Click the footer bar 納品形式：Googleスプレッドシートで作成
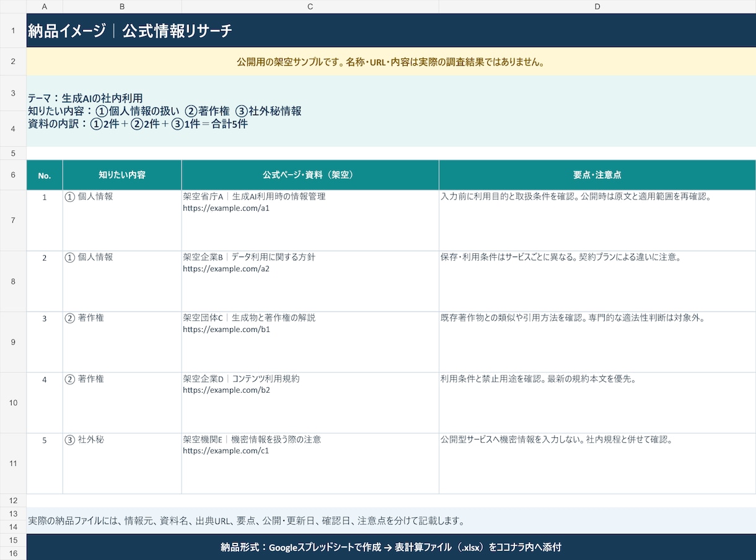The height and width of the screenshot is (560, 756). tap(391, 547)
